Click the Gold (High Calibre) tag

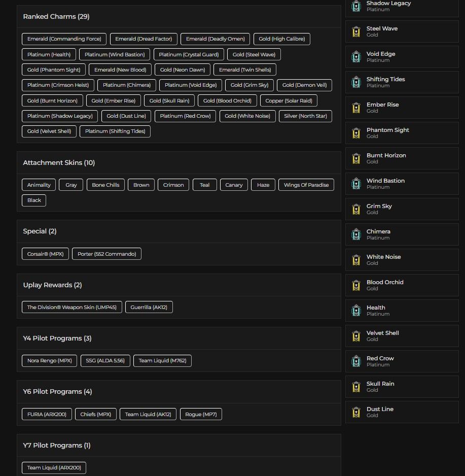pyautogui.click(x=282, y=39)
